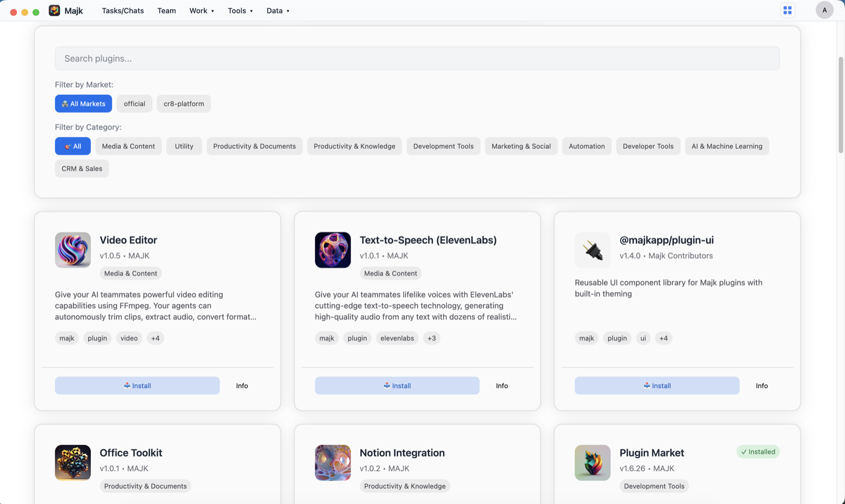Open Tasks/Chats from the top nav
845x504 pixels.
pyautogui.click(x=123, y=11)
